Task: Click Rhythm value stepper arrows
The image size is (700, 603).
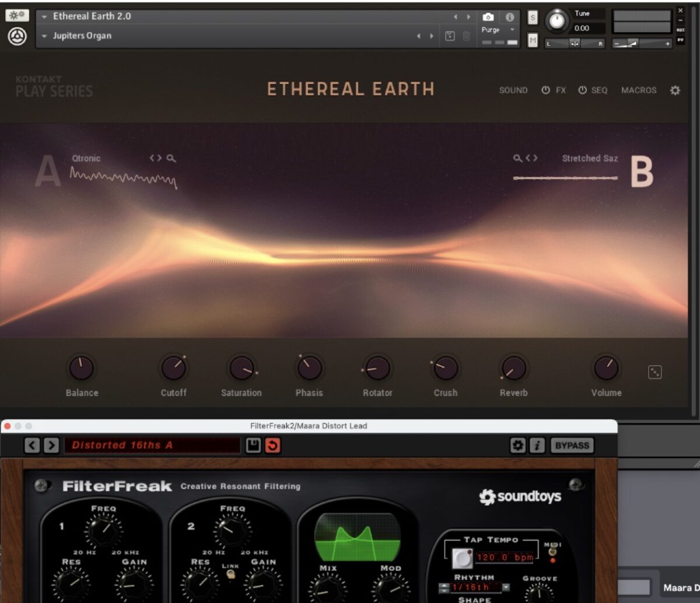Action: click(x=443, y=588)
